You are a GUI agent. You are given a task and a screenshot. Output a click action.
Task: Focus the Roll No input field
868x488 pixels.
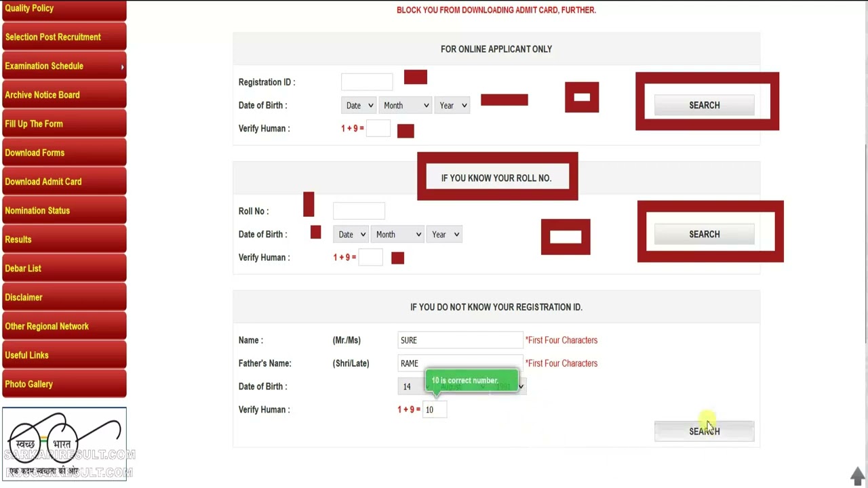pos(359,211)
